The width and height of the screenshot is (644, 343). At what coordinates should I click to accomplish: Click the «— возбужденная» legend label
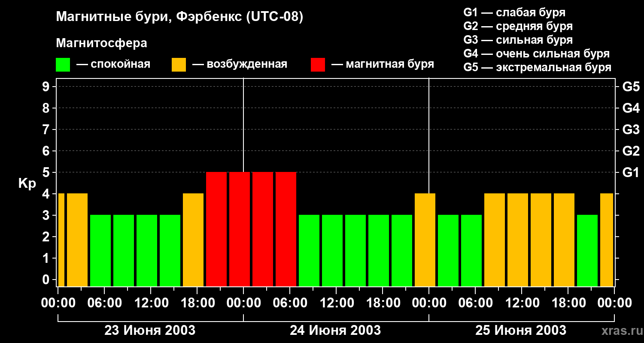(x=240, y=64)
